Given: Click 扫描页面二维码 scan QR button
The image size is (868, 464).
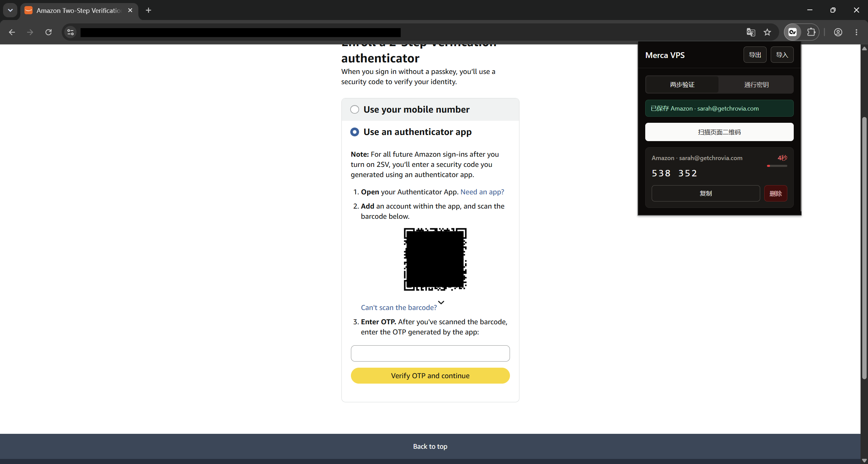Looking at the screenshot, I should point(719,132).
